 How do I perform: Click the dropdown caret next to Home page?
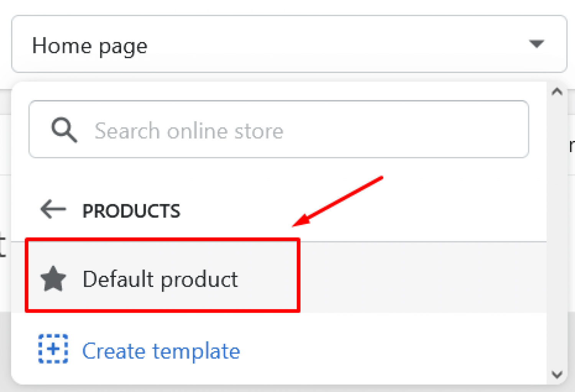click(x=536, y=44)
